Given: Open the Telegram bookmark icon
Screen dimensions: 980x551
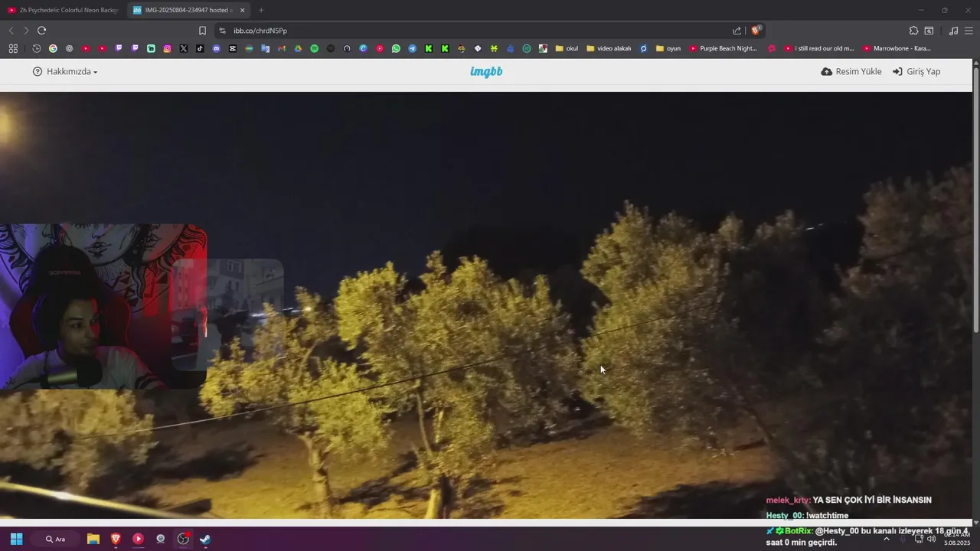Looking at the screenshot, I should pyautogui.click(x=412, y=48).
